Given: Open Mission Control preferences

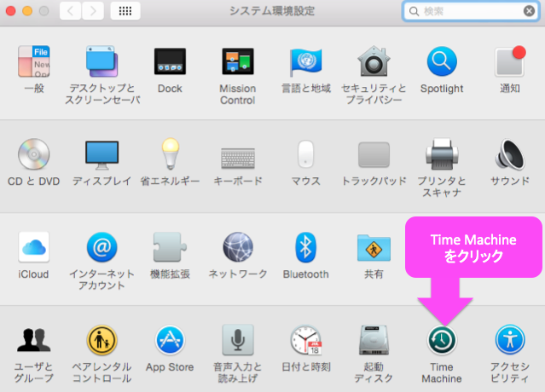Looking at the screenshot, I should click(238, 61).
